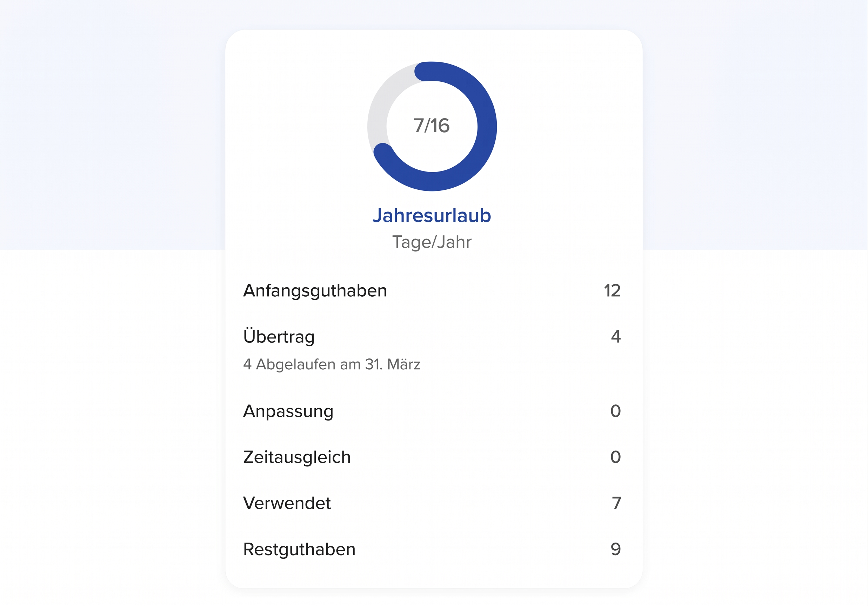Click the Tage/Jahr subtitle

pos(432,242)
